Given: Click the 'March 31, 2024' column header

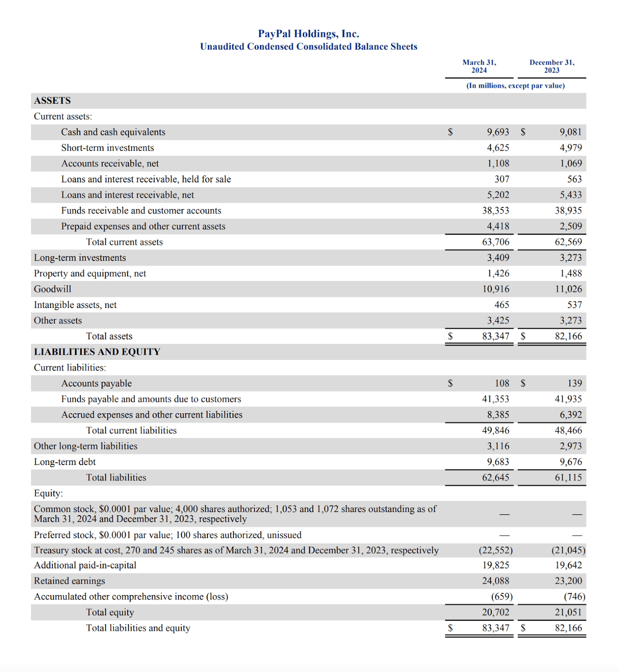Looking at the screenshot, I should 479,66.
